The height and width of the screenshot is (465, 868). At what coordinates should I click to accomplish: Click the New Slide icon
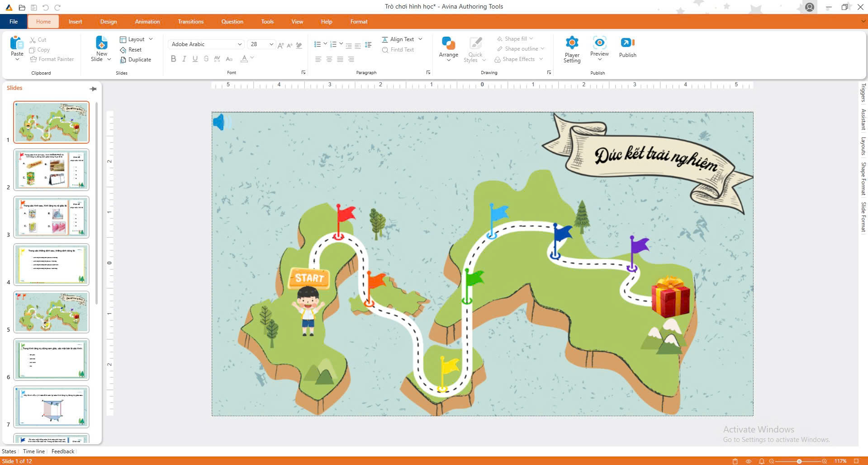pyautogui.click(x=102, y=43)
